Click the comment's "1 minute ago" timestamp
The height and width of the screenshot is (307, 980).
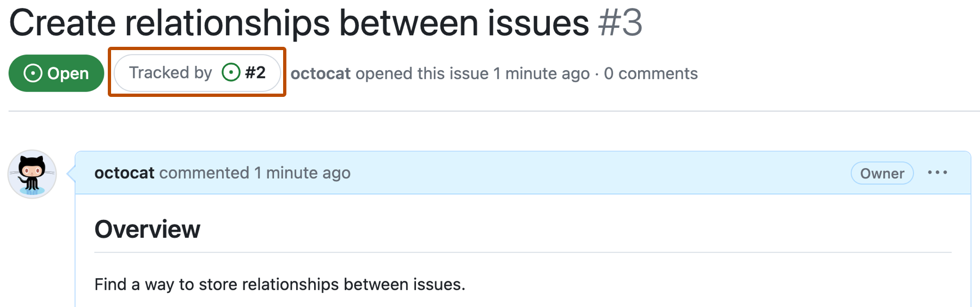tap(302, 173)
